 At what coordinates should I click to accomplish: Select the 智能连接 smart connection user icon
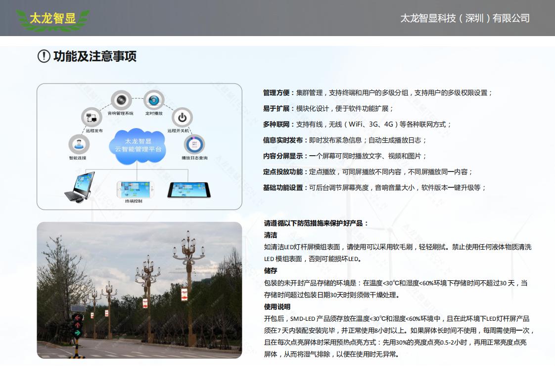point(78,143)
